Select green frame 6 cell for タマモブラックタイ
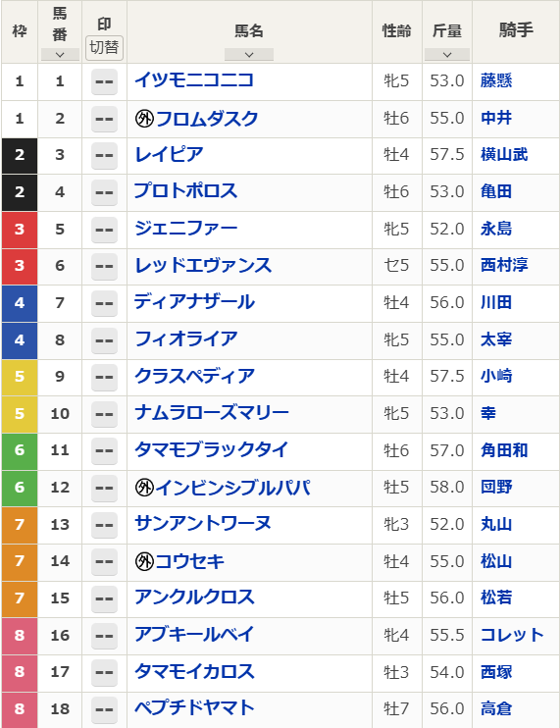 click(20, 450)
